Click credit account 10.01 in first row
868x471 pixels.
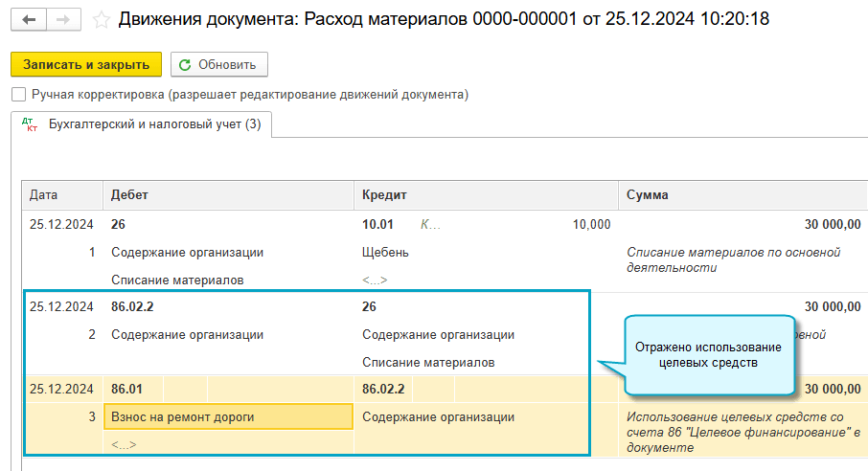[x=377, y=225]
